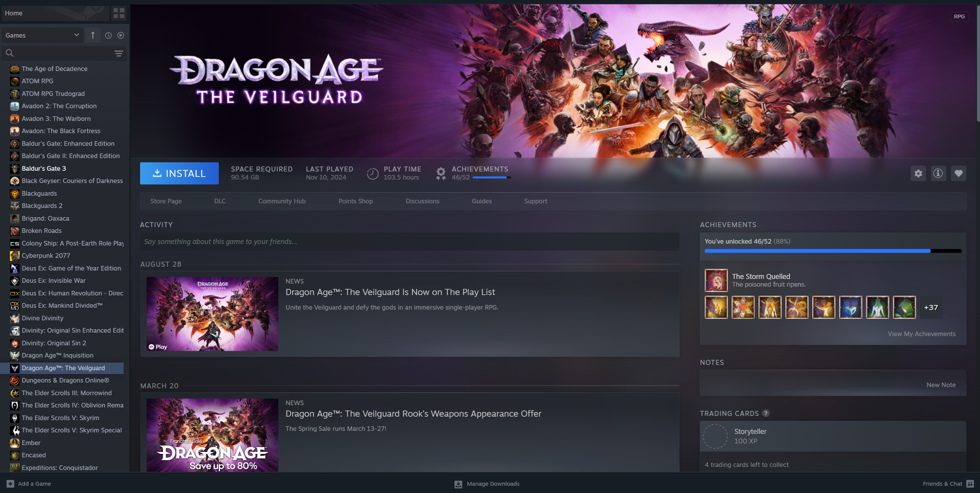Image resolution: width=980 pixels, height=493 pixels.
Task: Add to favorites with heart icon
Action: click(959, 173)
